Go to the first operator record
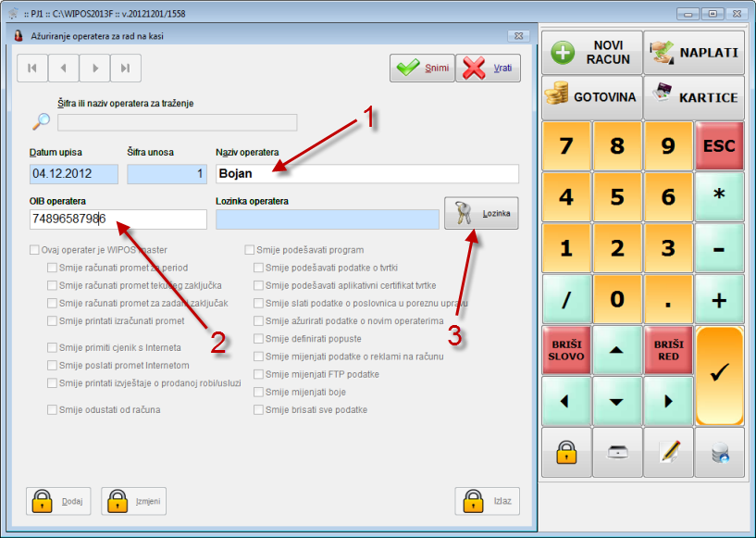The width and height of the screenshot is (756, 538). pyautogui.click(x=32, y=68)
